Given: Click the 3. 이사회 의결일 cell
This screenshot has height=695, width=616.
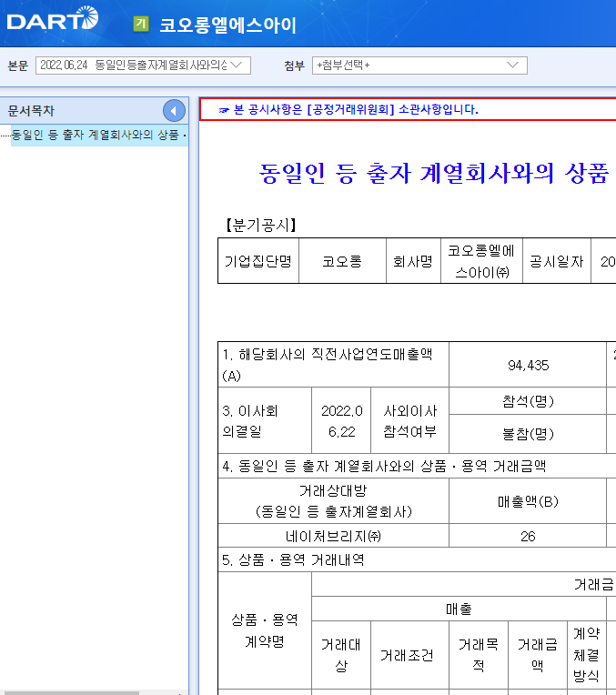Looking at the screenshot, I should pyautogui.click(x=265, y=420).
